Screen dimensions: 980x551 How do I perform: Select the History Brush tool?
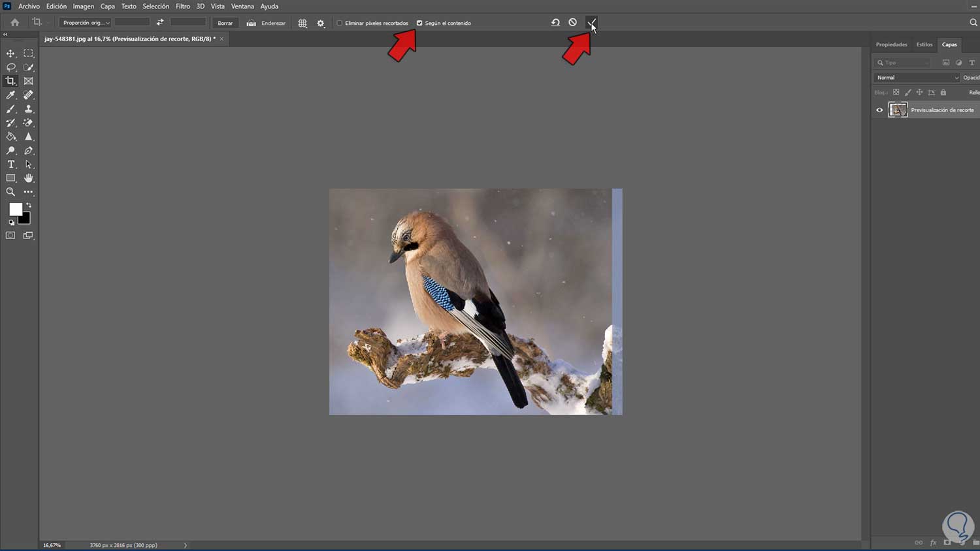[x=10, y=123]
